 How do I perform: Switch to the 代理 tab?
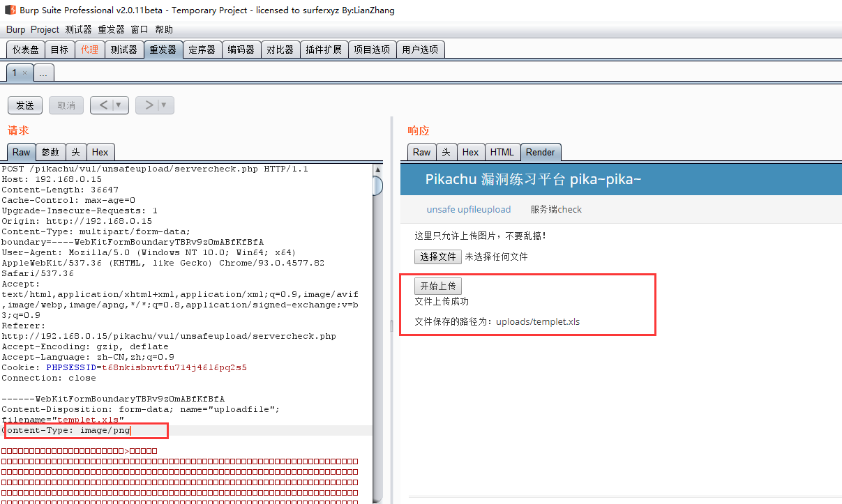coord(89,49)
